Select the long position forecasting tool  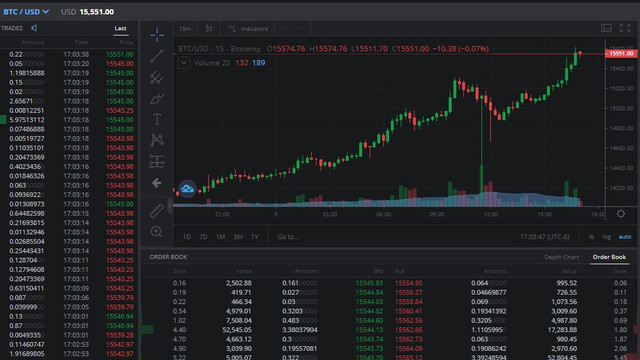pos(157,162)
